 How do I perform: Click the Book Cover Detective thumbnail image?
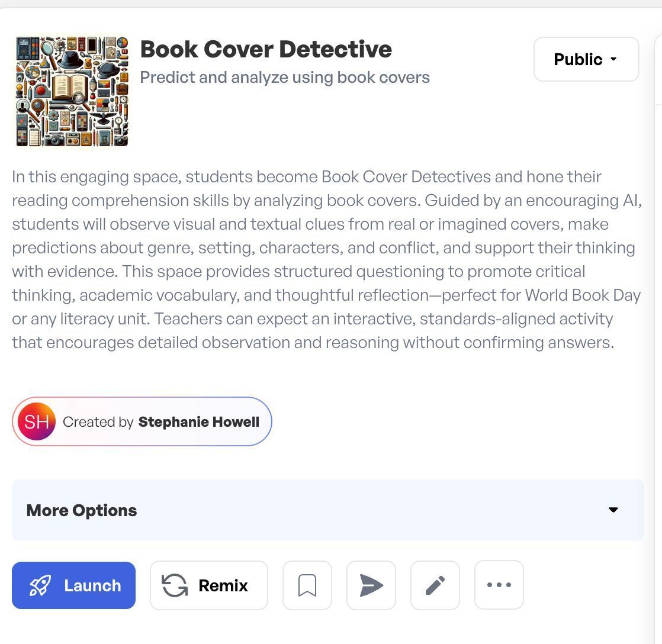coord(72,91)
